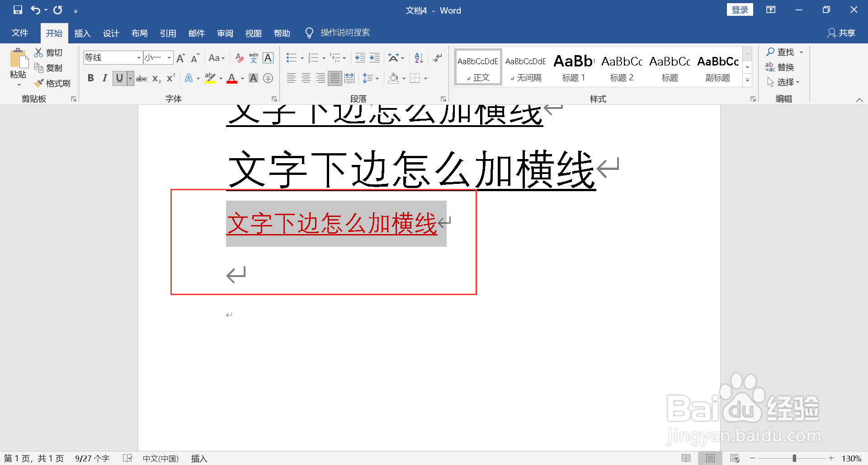
Task: Apply enclosed character formatting
Action: click(268, 79)
